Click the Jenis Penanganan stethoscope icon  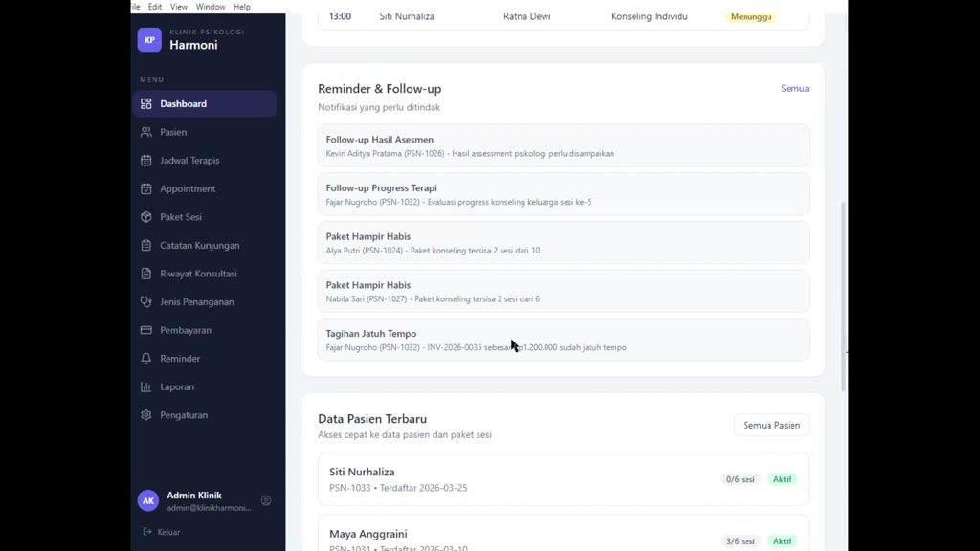146,301
